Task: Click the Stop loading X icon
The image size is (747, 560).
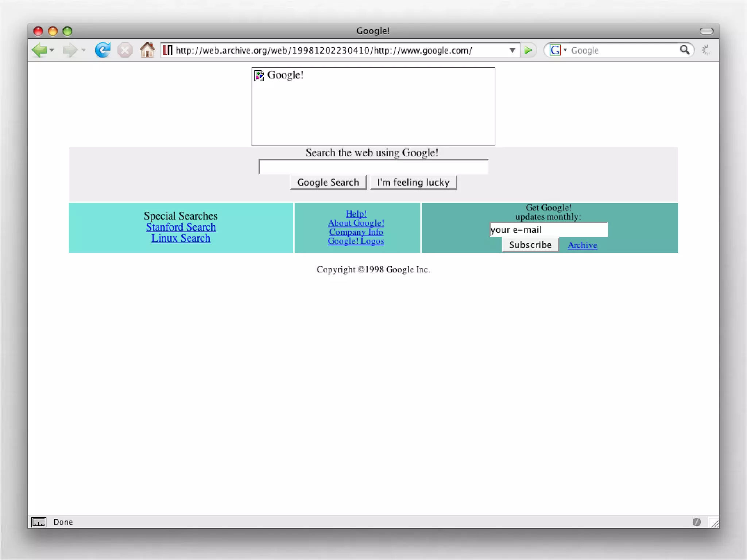Action: click(125, 50)
